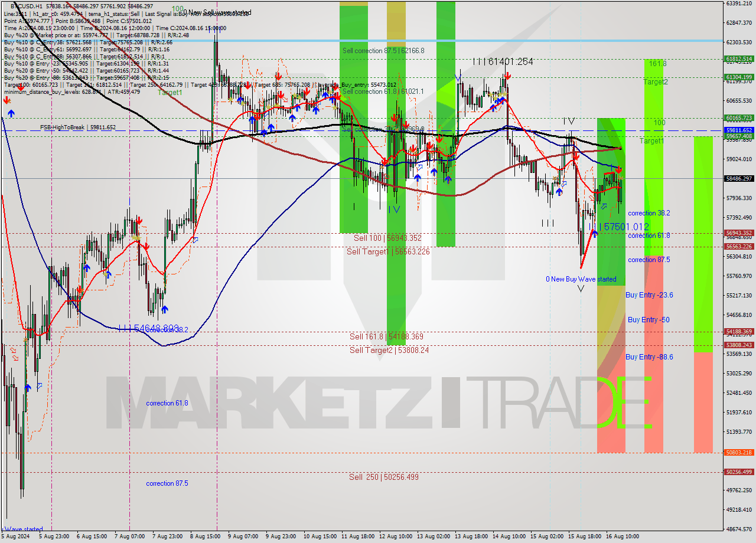The height and width of the screenshot is (543, 756).
Task: Click the 56563.226 red price tag
Action: click(x=739, y=247)
